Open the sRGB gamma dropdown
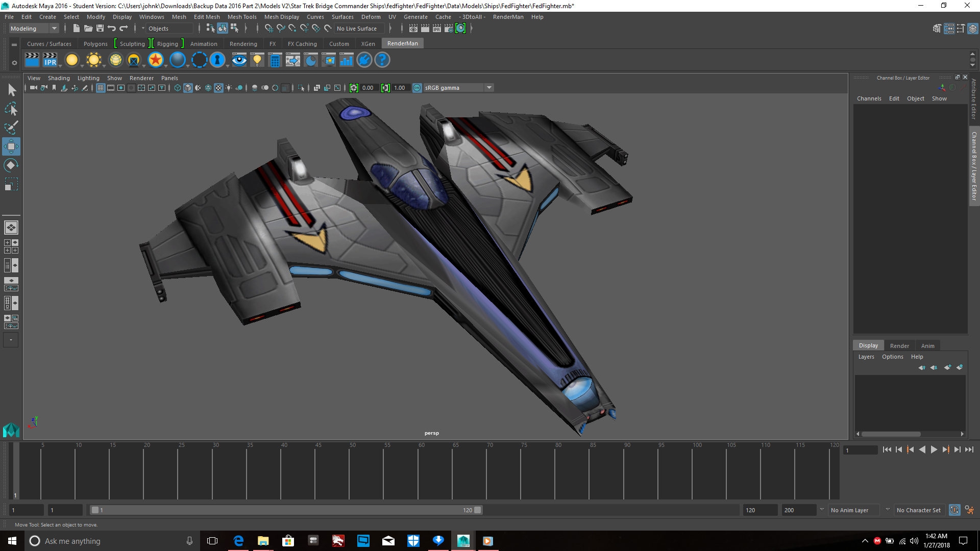 pyautogui.click(x=488, y=87)
